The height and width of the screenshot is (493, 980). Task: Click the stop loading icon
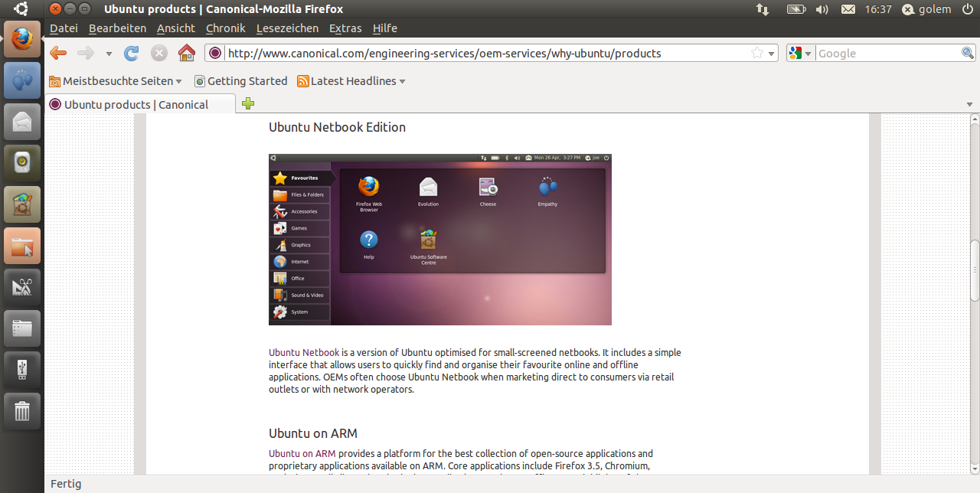coord(159,53)
